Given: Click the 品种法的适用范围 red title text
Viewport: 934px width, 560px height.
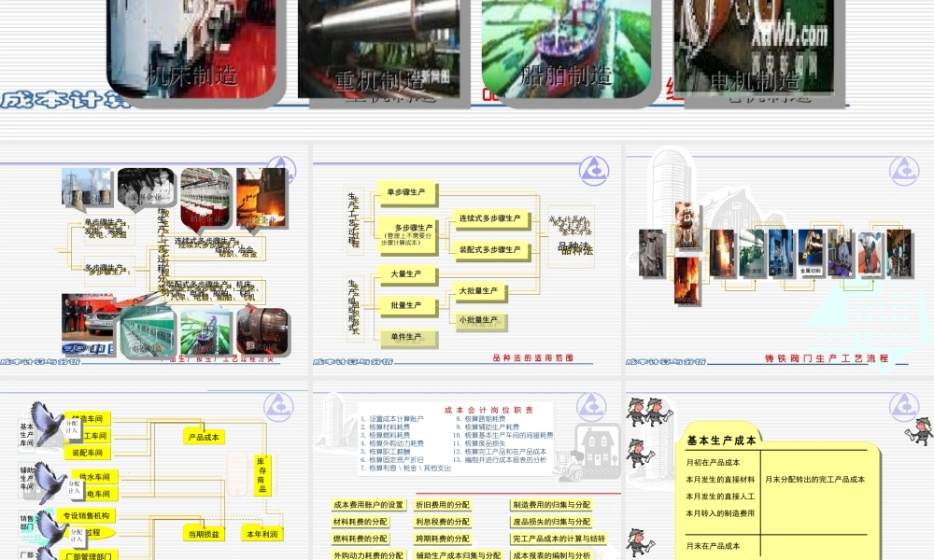Looking at the screenshot, I should tap(533, 356).
